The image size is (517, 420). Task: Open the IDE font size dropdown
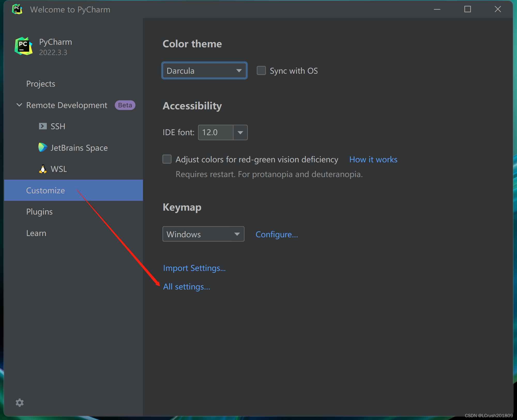(x=240, y=132)
